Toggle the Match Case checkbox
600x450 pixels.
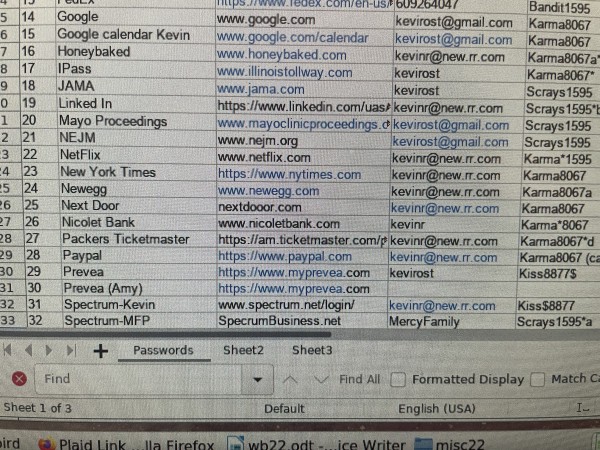pyautogui.click(x=538, y=379)
